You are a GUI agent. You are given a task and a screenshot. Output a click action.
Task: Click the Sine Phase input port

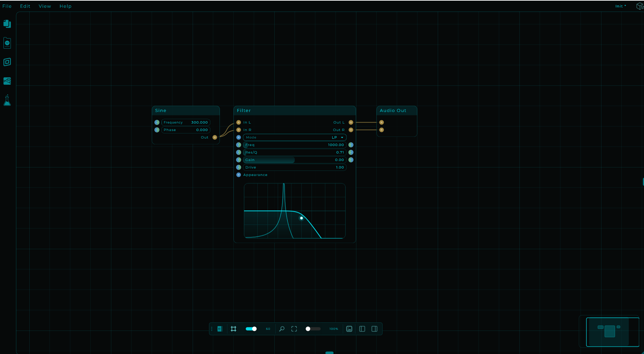pyautogui.click(x=157, y=130)
